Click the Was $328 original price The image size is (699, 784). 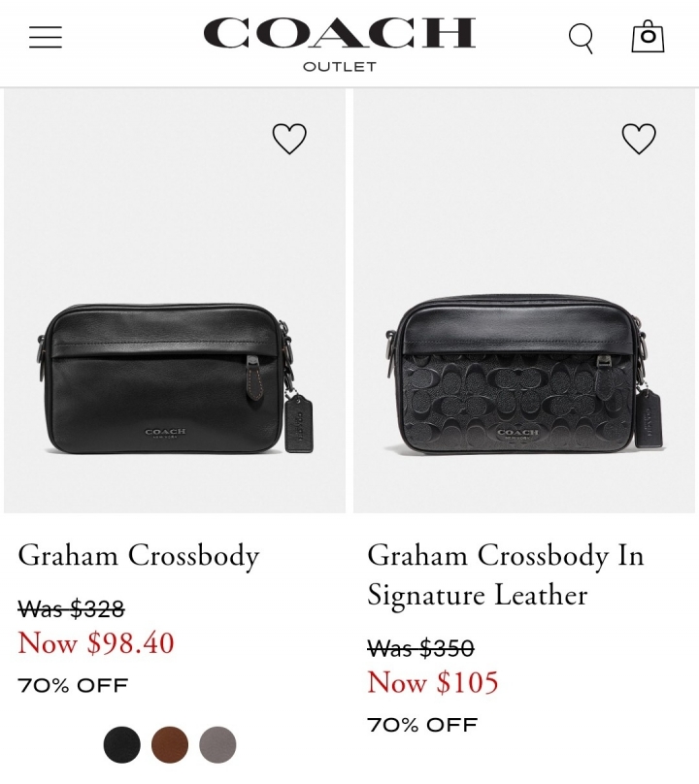tap(71, 608)
